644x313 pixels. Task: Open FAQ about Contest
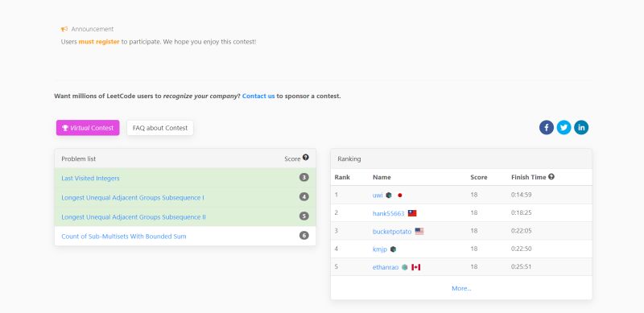tap(160, 128)
